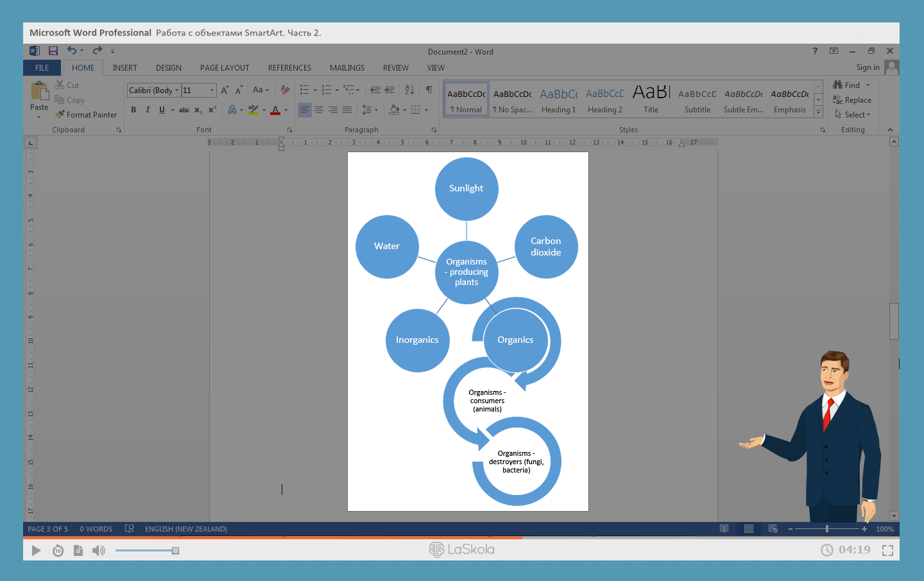
Task: Open the font size dropdown
Action: [212, 91]
